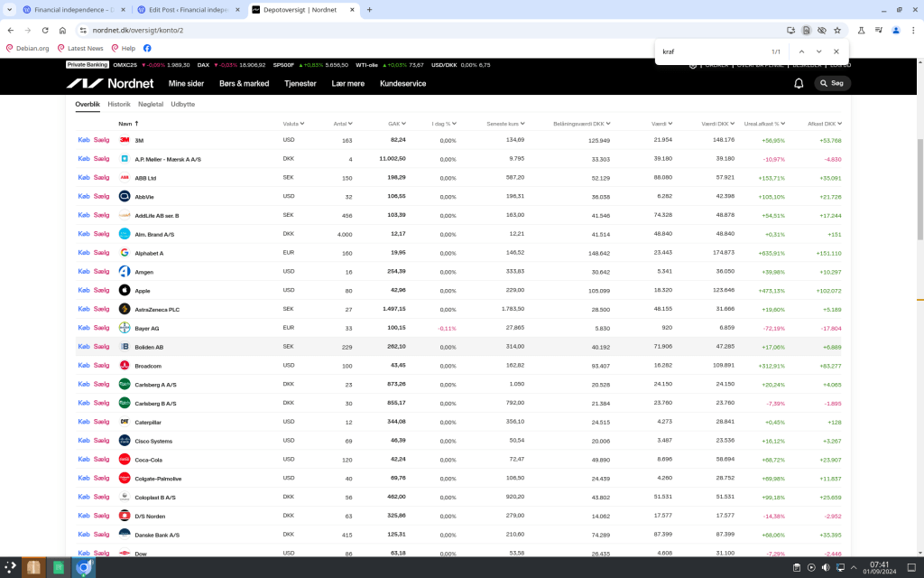Go to next find result arrow
This screenshot has width=924, height=578.
point(819,51)
